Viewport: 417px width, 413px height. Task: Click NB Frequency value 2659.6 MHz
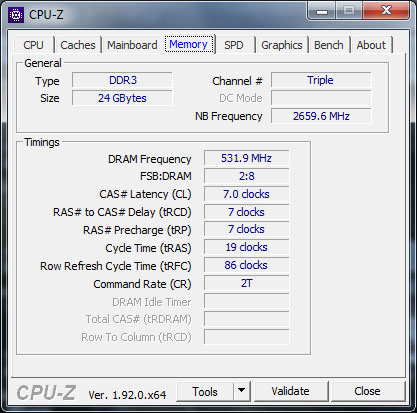point(321,116)
